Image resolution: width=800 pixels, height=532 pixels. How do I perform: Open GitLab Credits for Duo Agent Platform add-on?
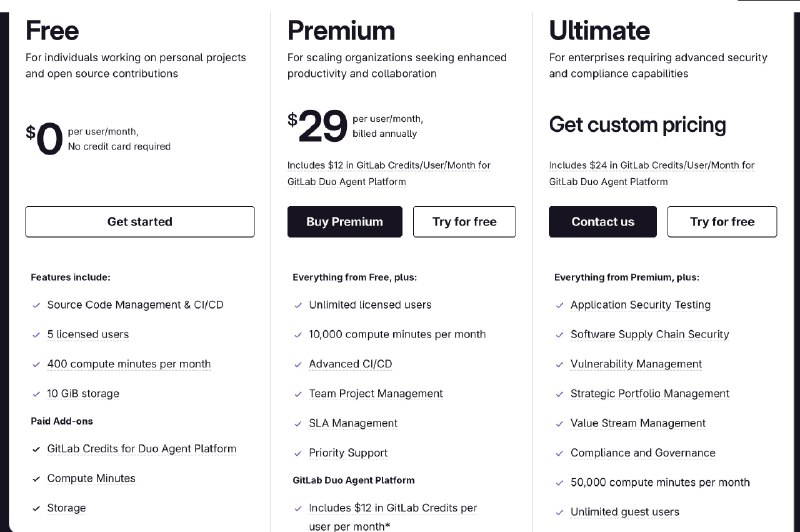tap(141, 449)
